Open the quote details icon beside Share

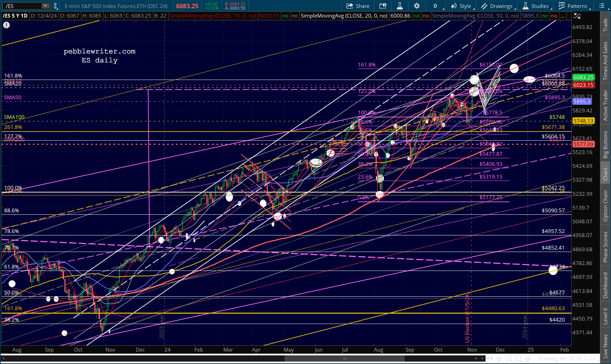tap(383, 6)
